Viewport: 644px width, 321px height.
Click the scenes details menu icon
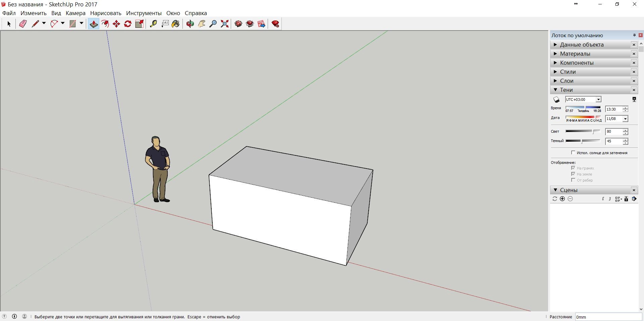[x=634, y=199]
